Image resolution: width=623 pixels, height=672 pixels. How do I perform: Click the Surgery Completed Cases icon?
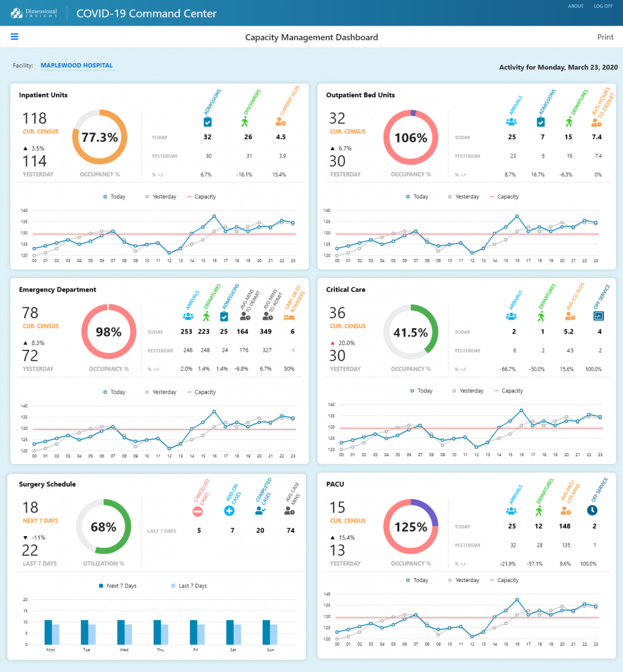click(x=261, y=511)
